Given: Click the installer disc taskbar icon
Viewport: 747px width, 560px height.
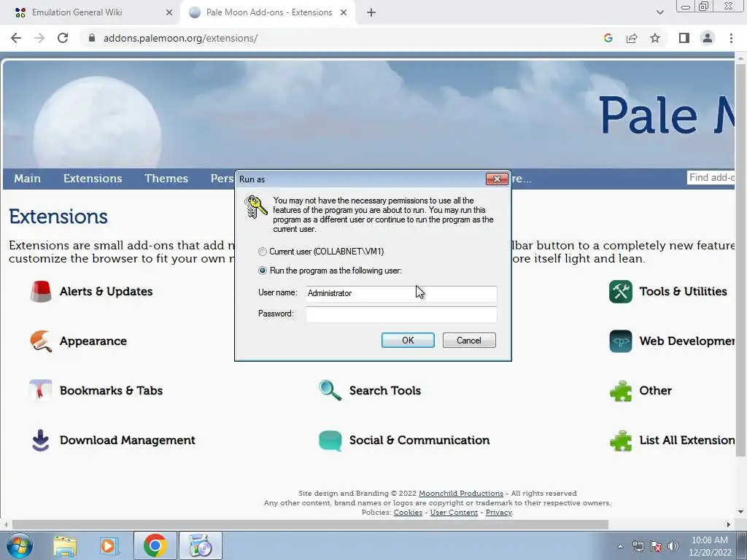Looking at the screenshot, I should tap(200, 545).
